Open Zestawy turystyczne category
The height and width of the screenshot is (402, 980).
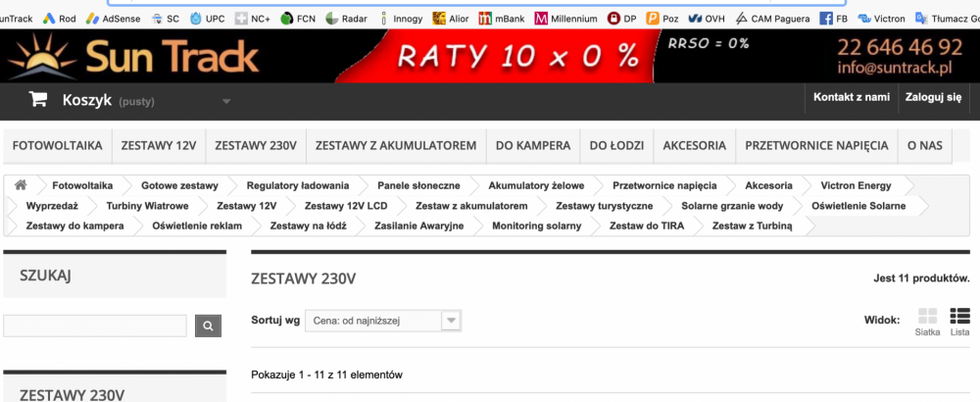point(605,206)
